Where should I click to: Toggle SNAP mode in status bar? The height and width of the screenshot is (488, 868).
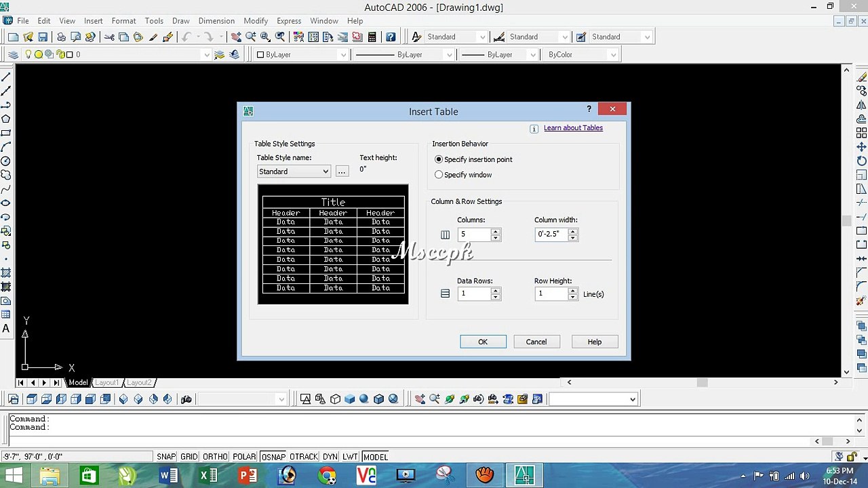click(x=166, y=457)
